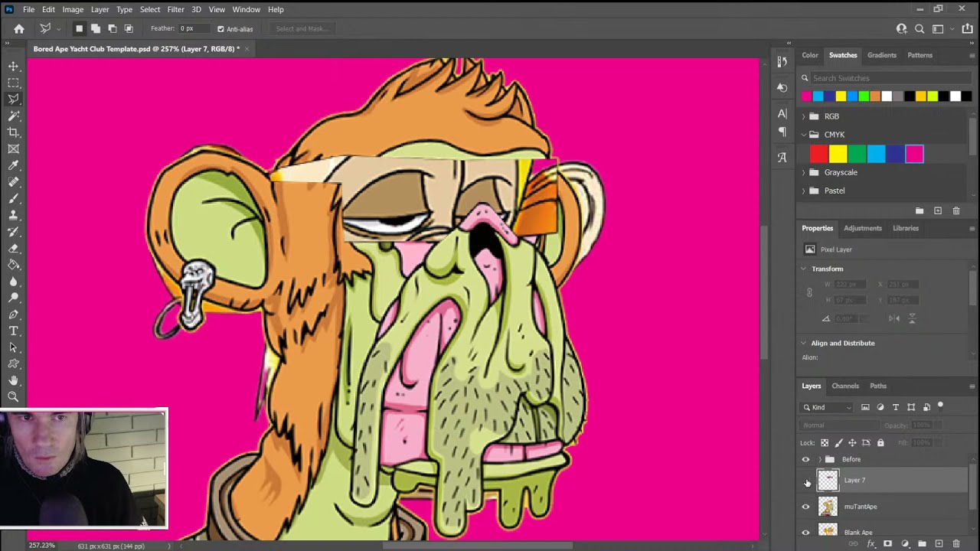This screenshot has width=980, height=551.
Task: Delete swatch with Swatches trash icon
Action: click(x=956, y=210)
